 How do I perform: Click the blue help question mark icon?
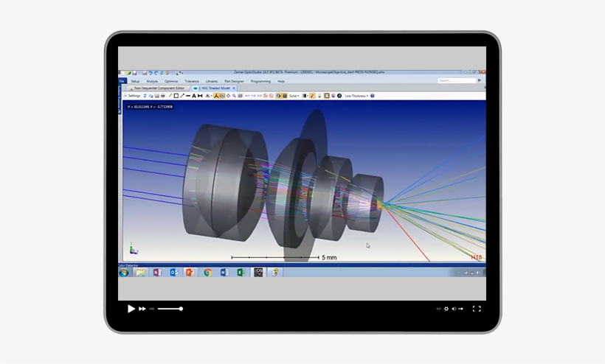373,96
